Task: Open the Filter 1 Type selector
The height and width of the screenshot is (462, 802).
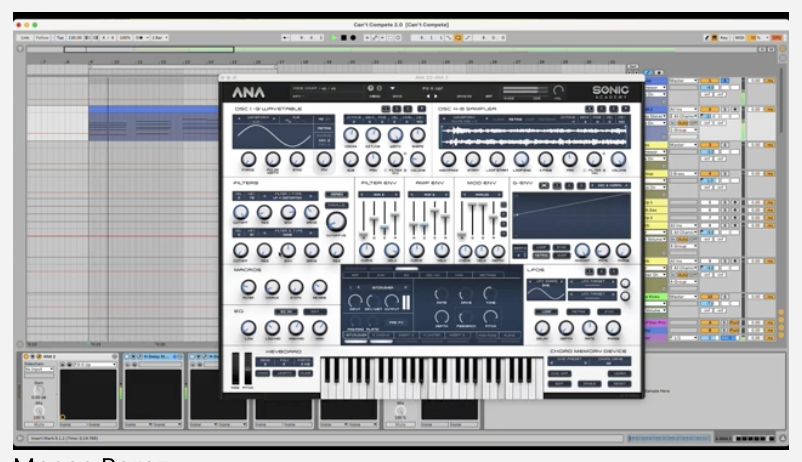Action: (288, 195)
